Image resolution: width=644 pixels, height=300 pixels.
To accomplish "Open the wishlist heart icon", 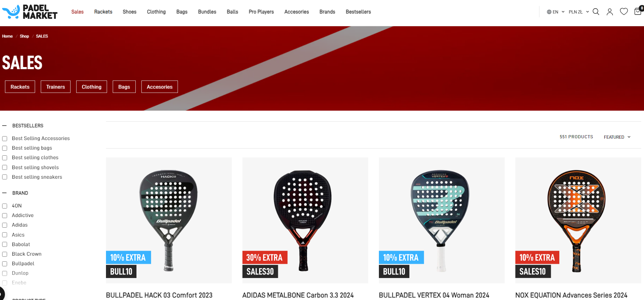I will [x=624, y=12].
